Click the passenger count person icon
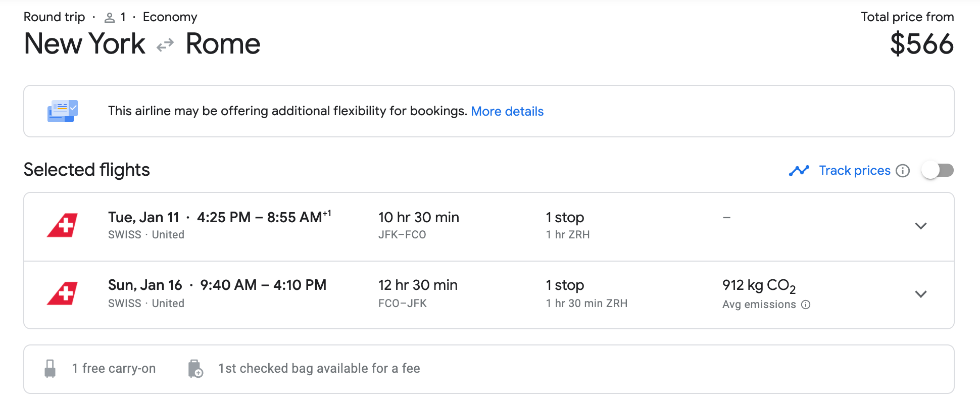980x401 pixels. coord(109,18)
